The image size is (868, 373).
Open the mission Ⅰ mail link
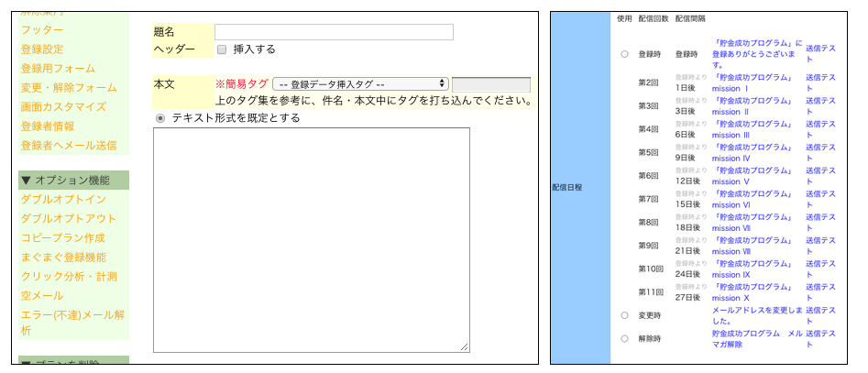pos(753,83)
